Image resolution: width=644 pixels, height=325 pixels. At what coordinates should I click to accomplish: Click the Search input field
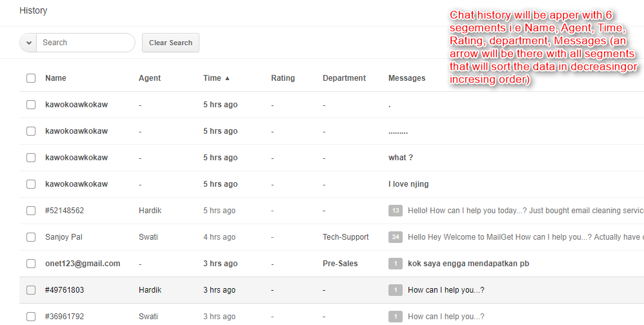85,43
